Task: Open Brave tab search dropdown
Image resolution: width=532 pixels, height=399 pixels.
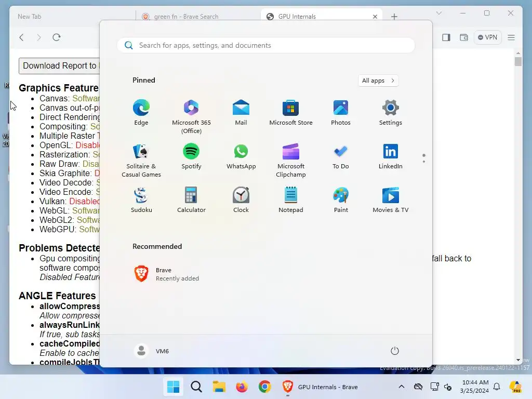Action: point(438,13)
